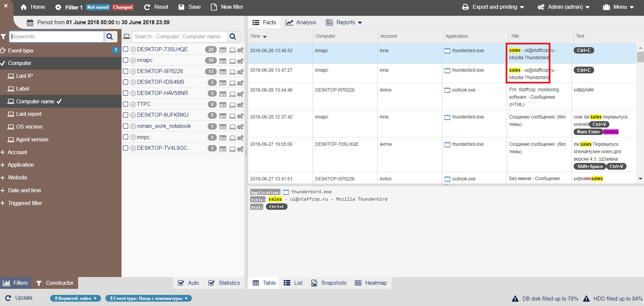Viewport: 644px width, 306px height.
Task: Expand the Export and printing menu
Action: tap(493, 7)
